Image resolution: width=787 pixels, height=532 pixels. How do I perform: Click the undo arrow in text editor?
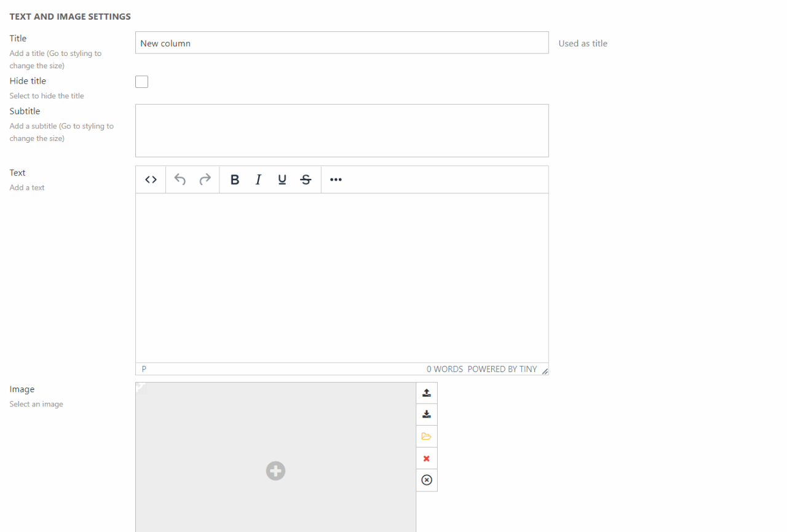(180, 180)
